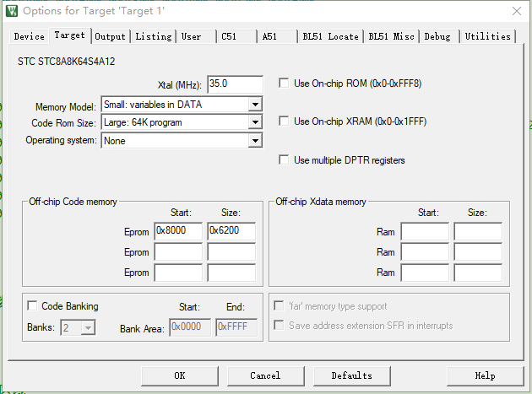Click the second Eprom Size field
532x394 pixels.
point(231,252)
